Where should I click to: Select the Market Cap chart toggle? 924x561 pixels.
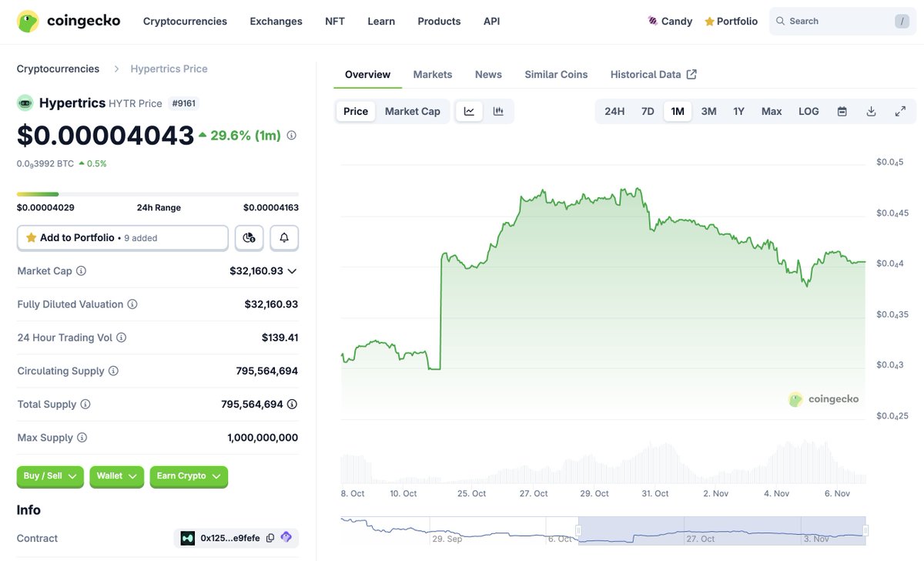pyautogui.click(x=413, y=112)
